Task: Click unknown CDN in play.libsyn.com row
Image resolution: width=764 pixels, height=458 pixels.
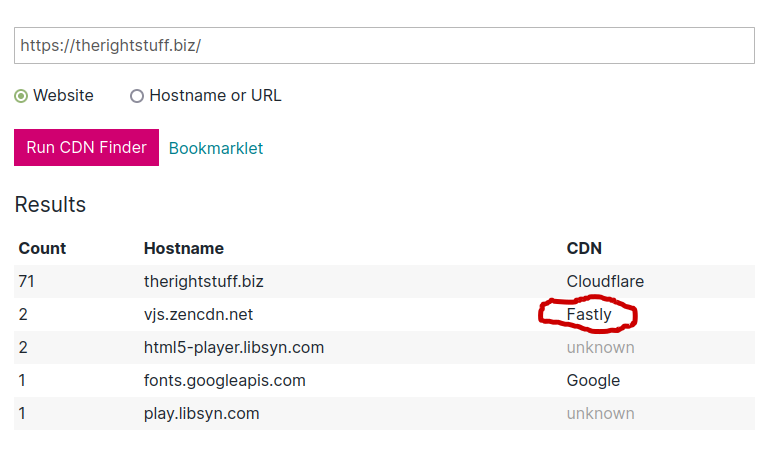Action: pos(600,414)
